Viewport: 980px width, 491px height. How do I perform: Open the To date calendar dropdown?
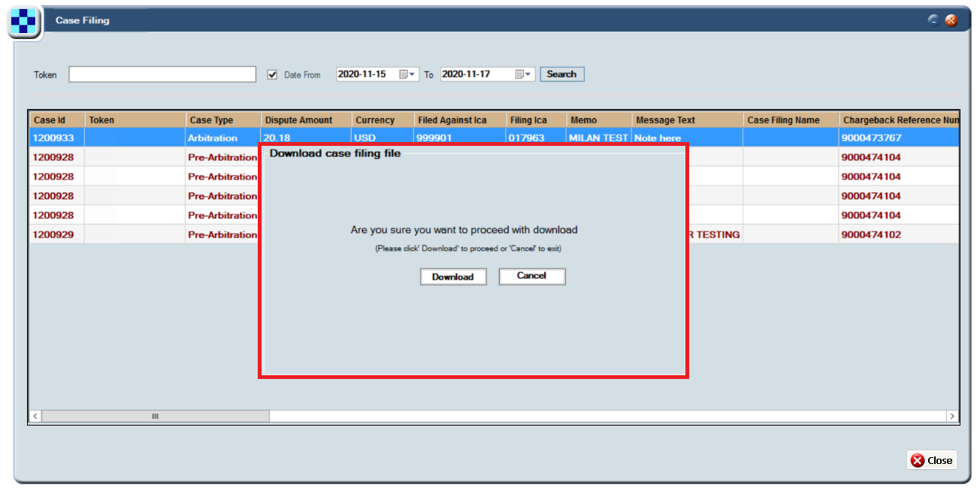point(524,74)
